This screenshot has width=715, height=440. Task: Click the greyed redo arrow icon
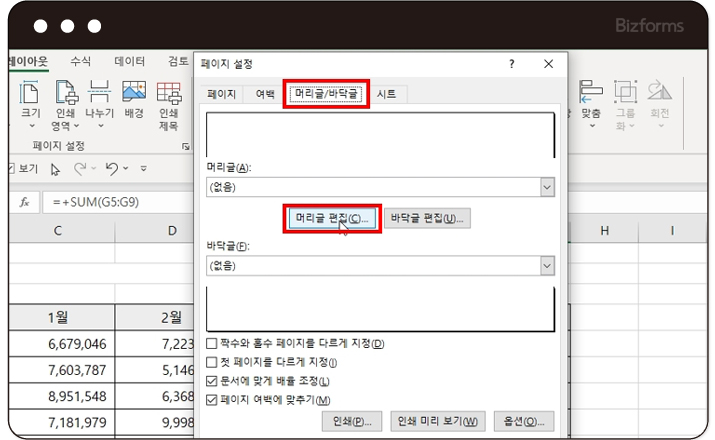click(x=80, y=169)
